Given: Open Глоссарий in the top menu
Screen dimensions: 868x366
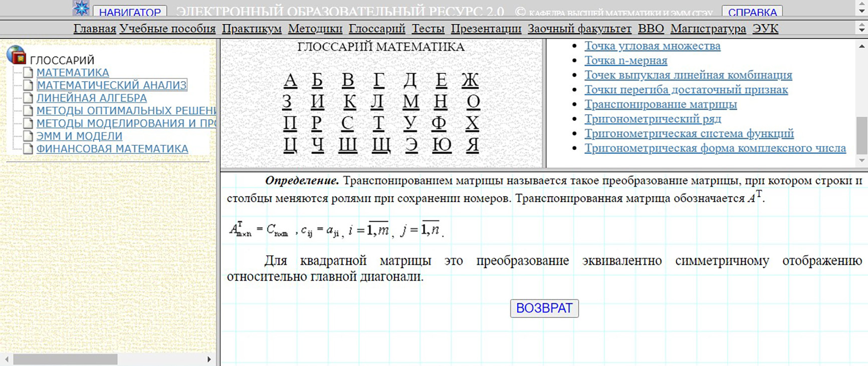Looking at the screenshot, I should click(376, 29).
